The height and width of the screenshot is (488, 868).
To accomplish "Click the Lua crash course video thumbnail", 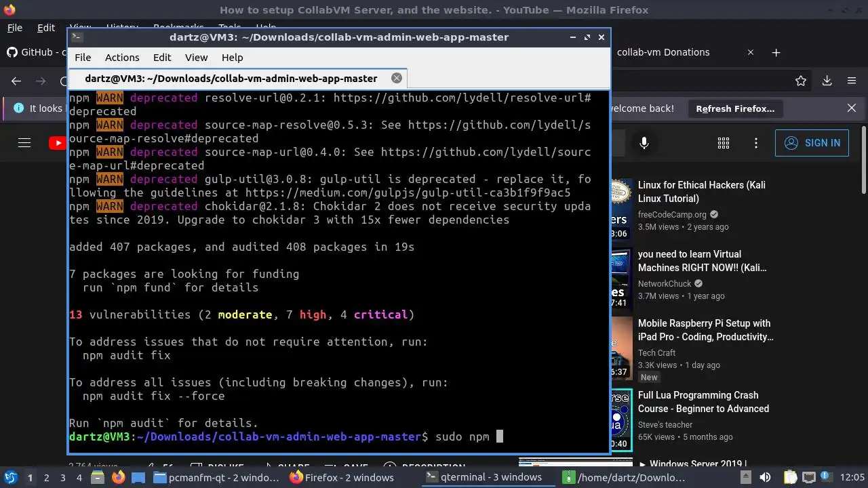I will click(x=621, y=420).
